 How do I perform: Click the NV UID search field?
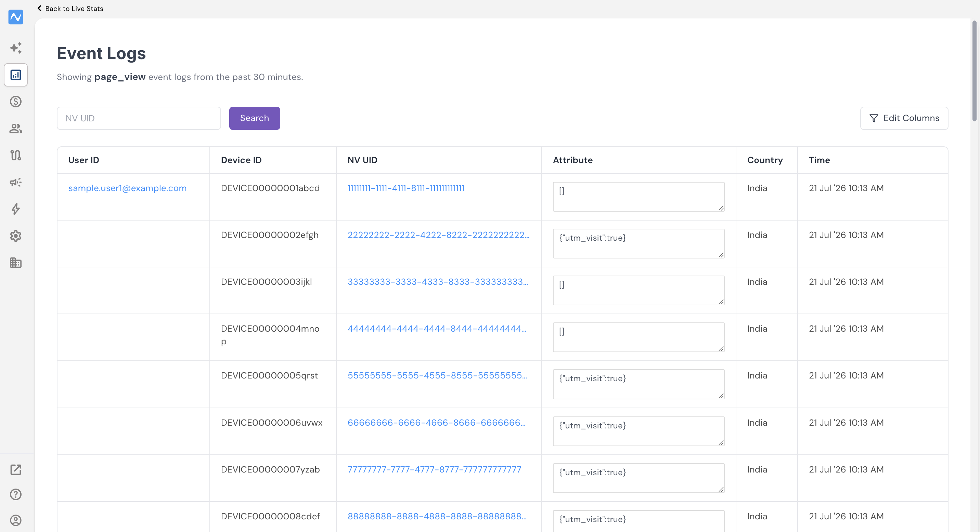point(139,118)
